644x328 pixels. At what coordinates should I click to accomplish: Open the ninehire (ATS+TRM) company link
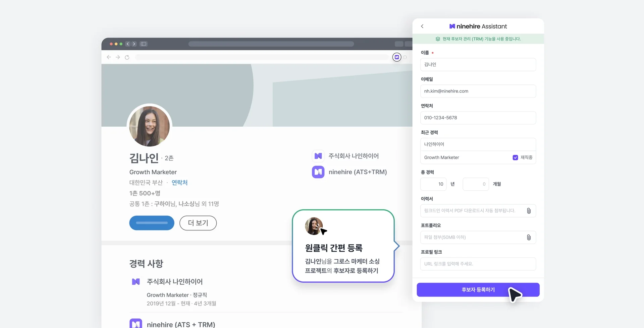pos(358,172)
